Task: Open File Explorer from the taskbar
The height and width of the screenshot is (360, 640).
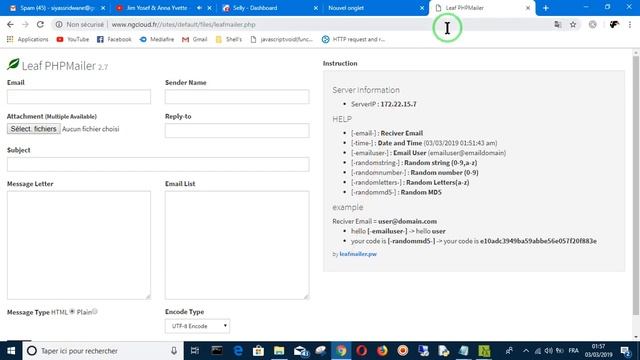Action: (x=279, y=351)
